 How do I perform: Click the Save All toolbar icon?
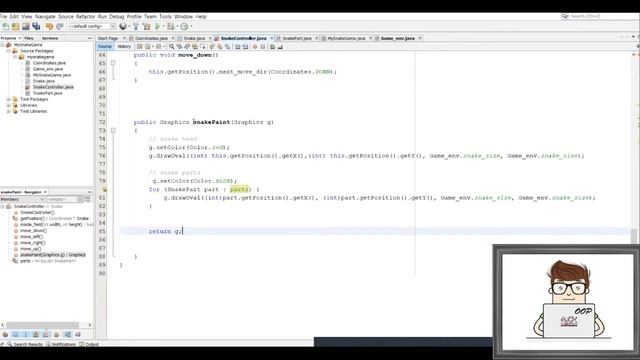36,27
